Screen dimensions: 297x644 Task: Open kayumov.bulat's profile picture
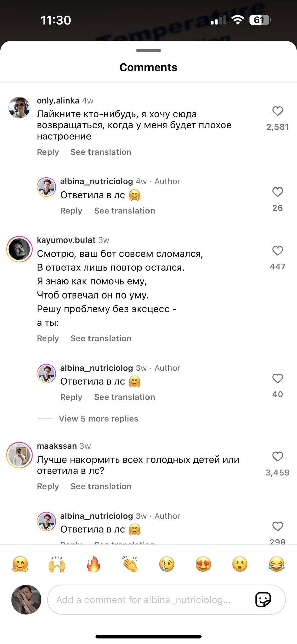[x=19, y=249]
